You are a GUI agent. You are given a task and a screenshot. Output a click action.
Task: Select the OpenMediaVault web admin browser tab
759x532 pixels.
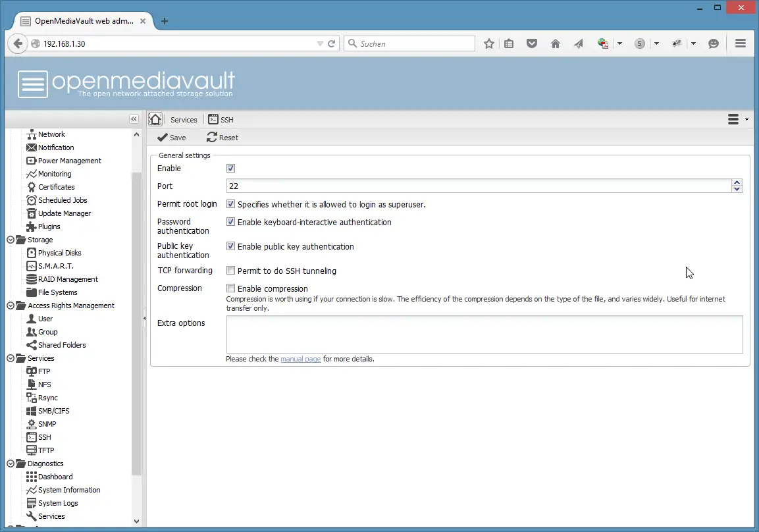[x=84, y=21]
